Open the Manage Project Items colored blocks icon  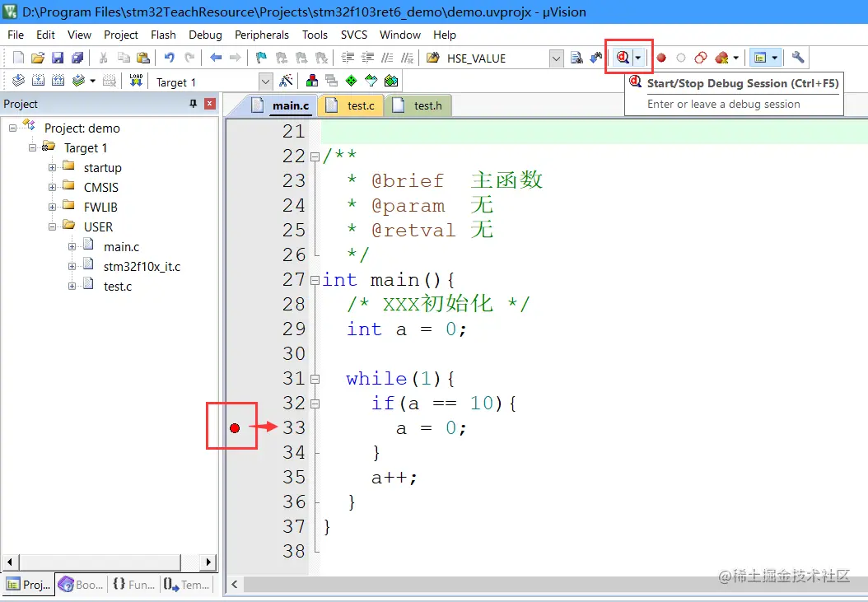coord(311,81)
